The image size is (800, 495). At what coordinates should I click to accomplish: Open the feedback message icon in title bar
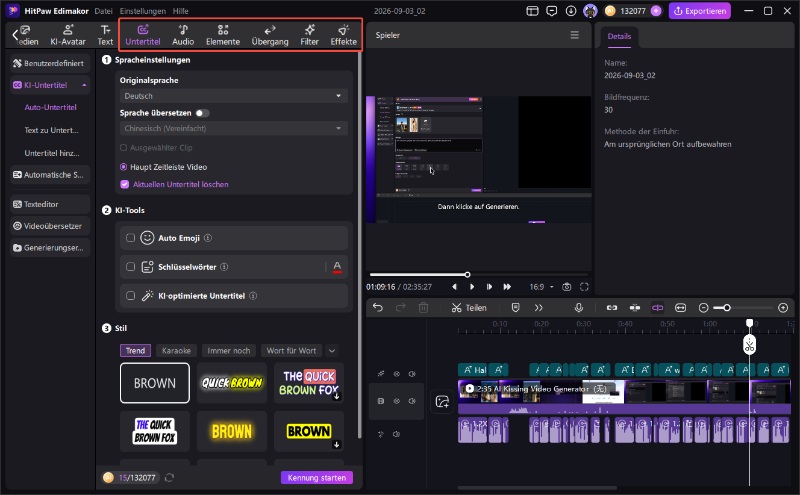point(552,11)
